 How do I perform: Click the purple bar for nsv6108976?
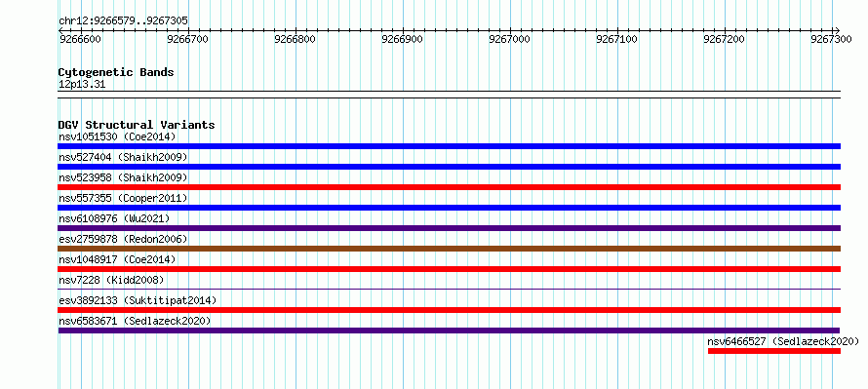click(x=449, y=228)
